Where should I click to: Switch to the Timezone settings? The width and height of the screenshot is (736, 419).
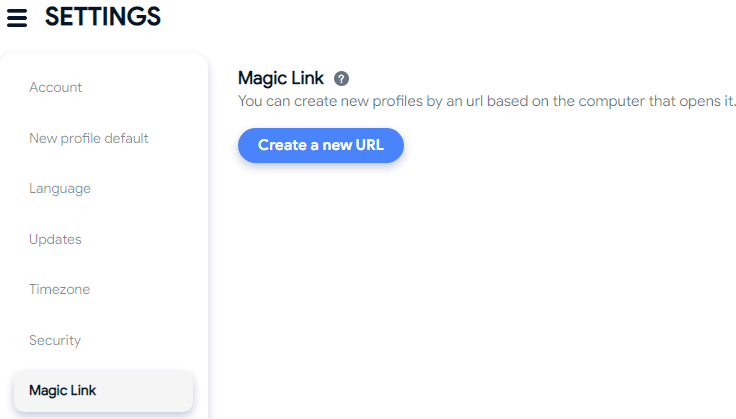[59, 289]
